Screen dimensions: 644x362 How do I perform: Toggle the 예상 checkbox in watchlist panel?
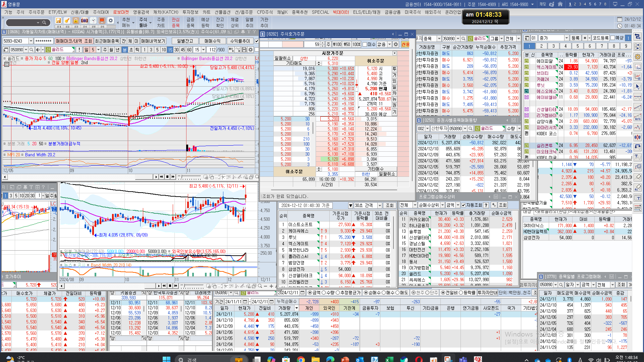point(612,38)
